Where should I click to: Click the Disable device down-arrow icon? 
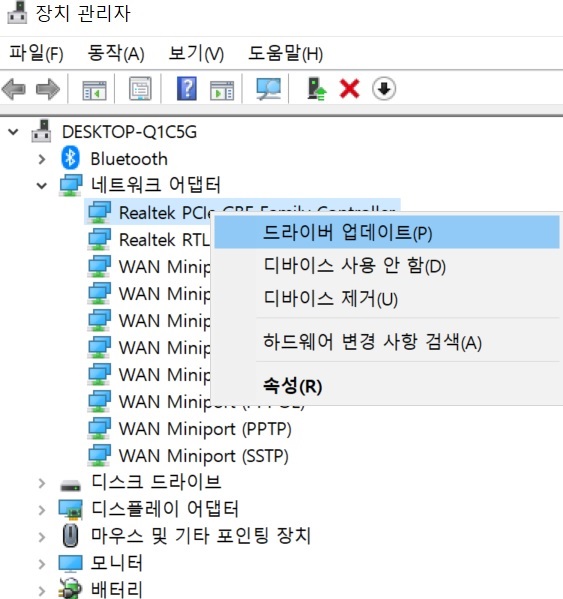click(384, 89)
